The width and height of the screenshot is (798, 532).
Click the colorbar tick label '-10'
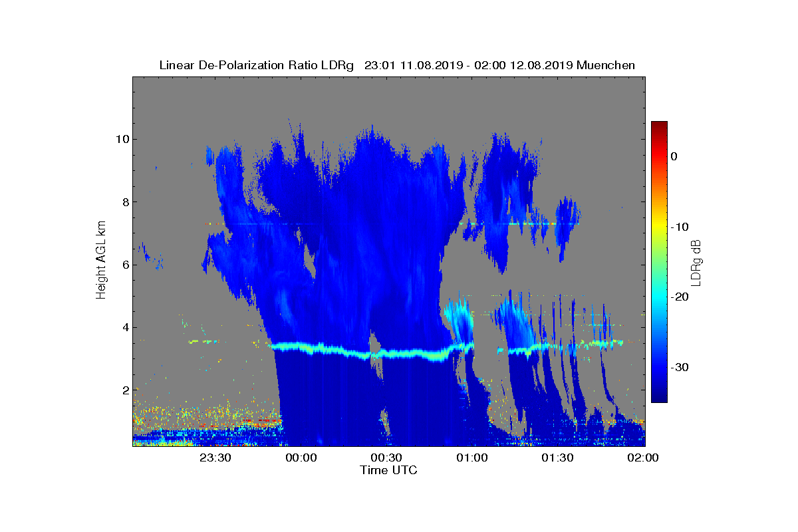679,227
